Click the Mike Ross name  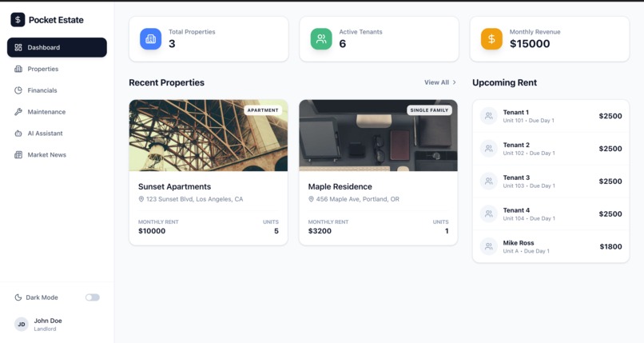pyautogui.click(x=519, y=243)
